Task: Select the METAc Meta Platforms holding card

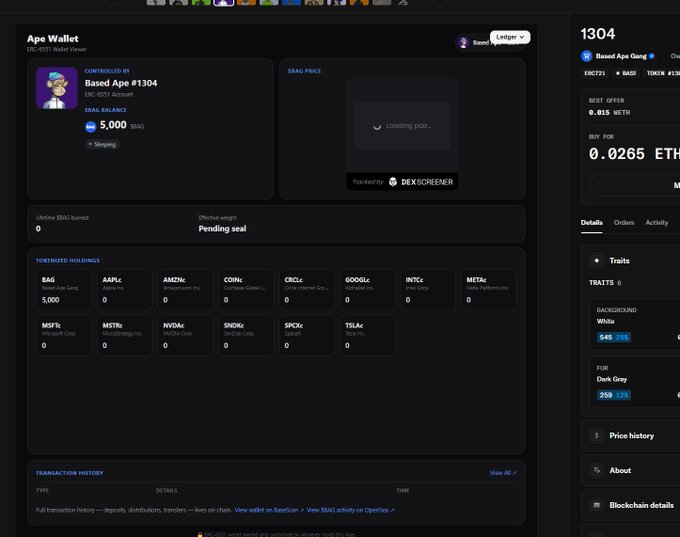Action: (x=489, y=290)
